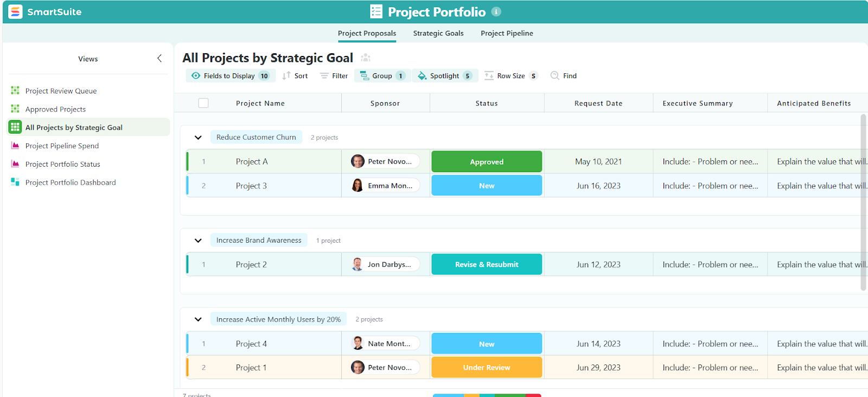Click the Project Portfolio list icon in header

pos(376,11)
